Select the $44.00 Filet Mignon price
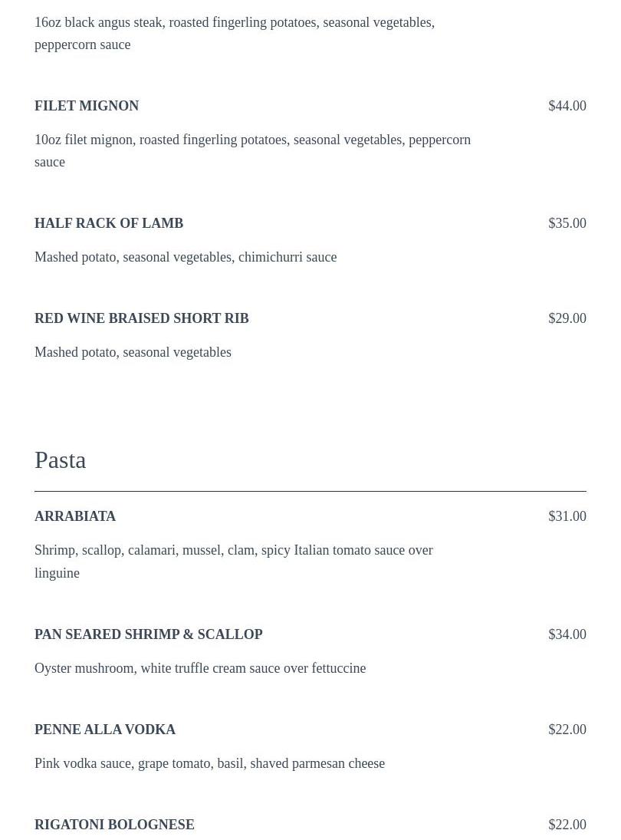621x840 pixels. pyautogui.click(x=567, y=106)
